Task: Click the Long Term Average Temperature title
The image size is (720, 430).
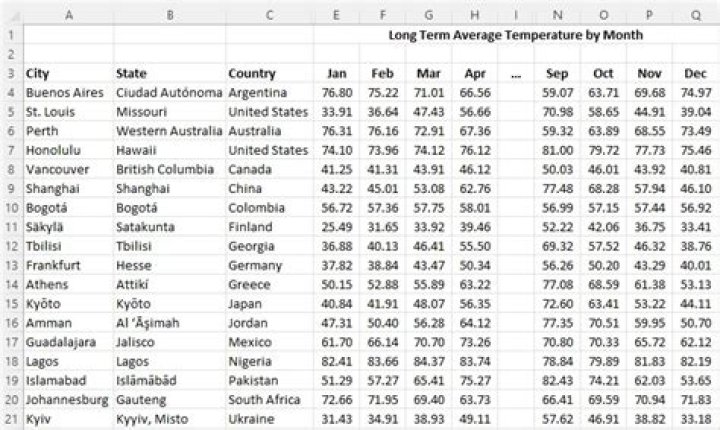Action: (x=515, y=34)
